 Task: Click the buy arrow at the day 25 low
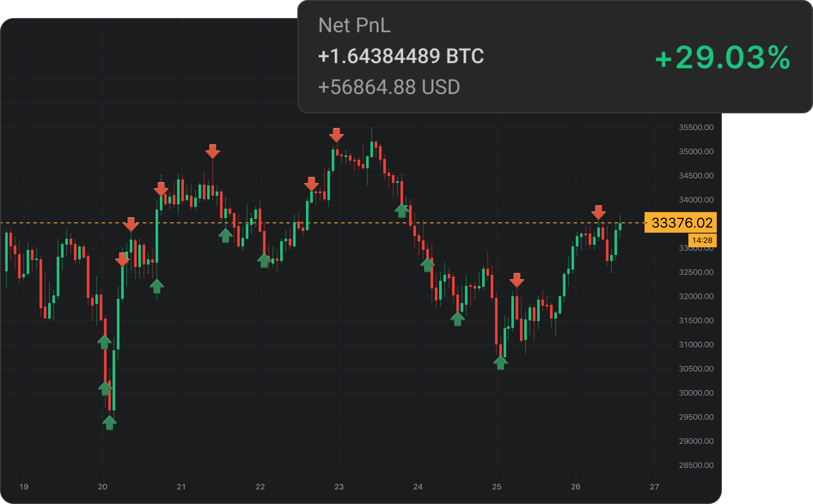tap(501, 363)
